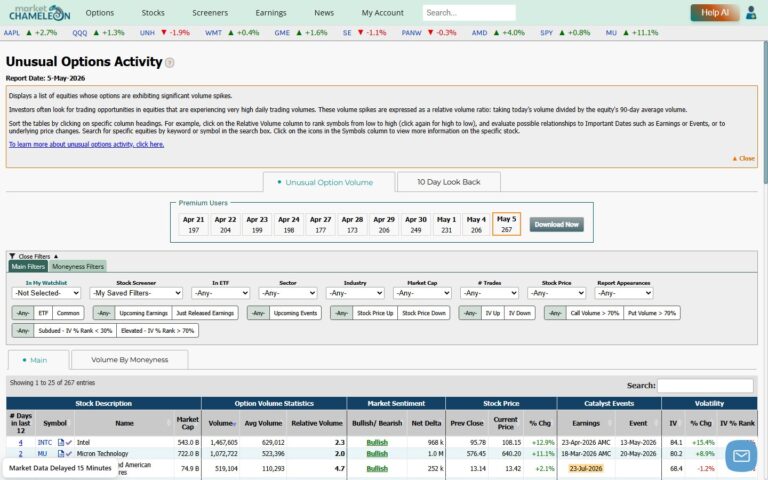The width and height of the screenshot is (768, 480).
Task: Click the orange triangle Close icon in the info box
Action: [735, 159]
